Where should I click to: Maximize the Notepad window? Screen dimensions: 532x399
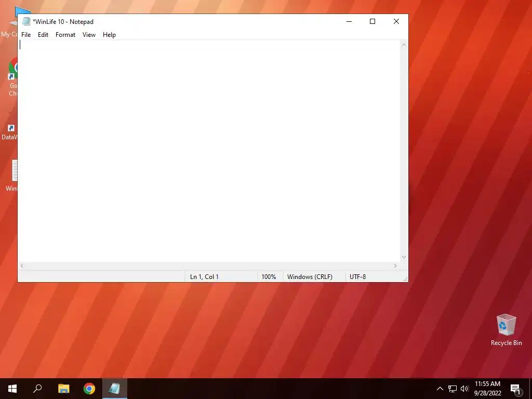(373, 21)
